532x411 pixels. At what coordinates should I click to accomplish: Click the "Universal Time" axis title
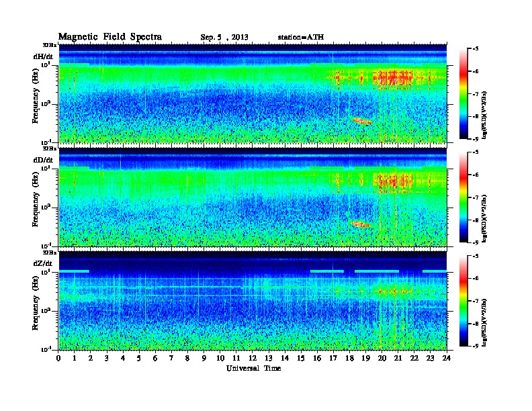point(253,368)
